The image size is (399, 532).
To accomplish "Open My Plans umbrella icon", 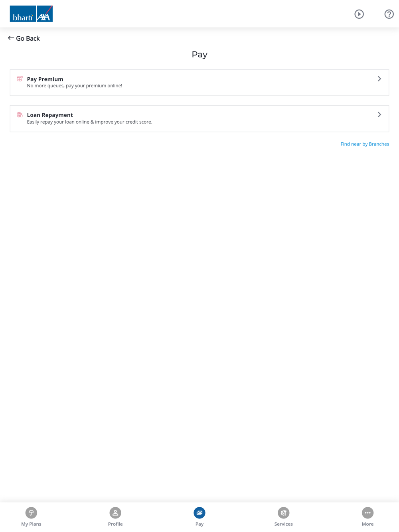I will [31, 513].
